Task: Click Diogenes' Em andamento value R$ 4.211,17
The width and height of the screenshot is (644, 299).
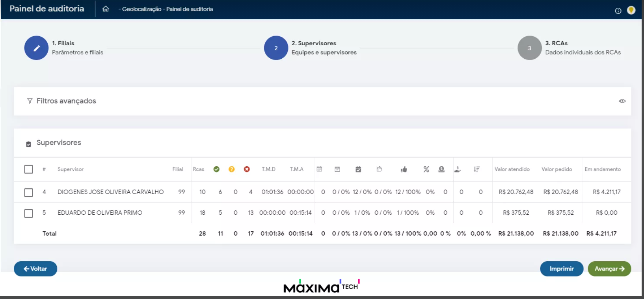Action: pos(607,192)
